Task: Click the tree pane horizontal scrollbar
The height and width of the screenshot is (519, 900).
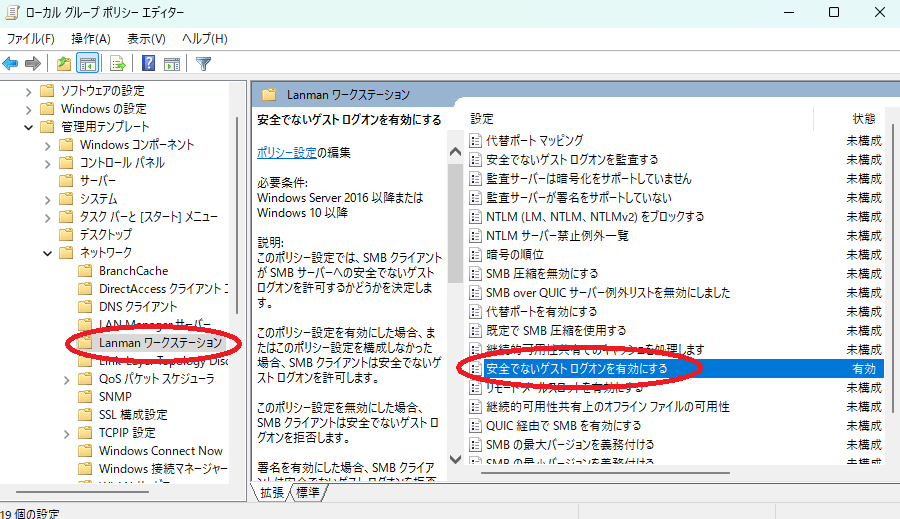Action: 82,492
